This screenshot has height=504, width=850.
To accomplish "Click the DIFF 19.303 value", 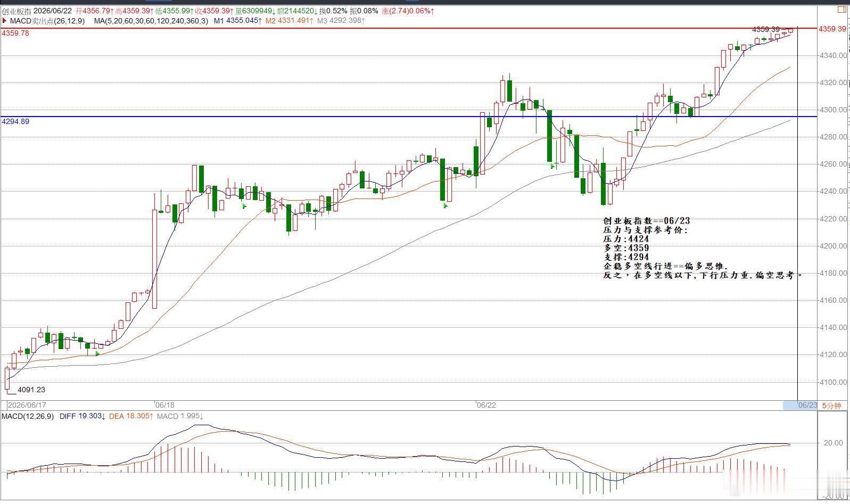I will pyautogui.click(x=82, y=416).
